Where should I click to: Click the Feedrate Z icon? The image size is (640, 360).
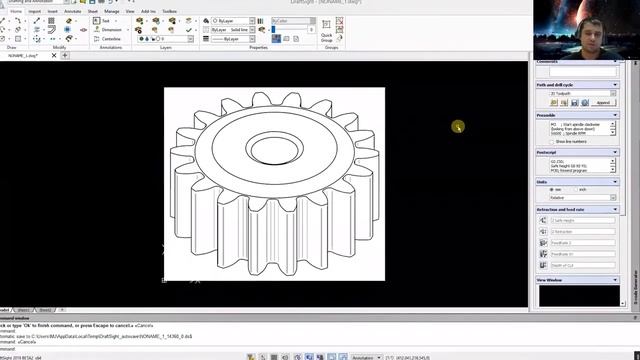[x=543, y=243]
